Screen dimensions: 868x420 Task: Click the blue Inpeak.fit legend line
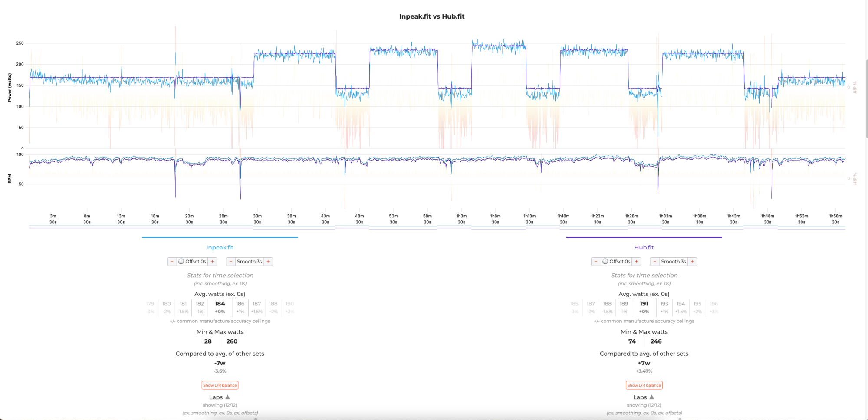click(x=220, y=237)
